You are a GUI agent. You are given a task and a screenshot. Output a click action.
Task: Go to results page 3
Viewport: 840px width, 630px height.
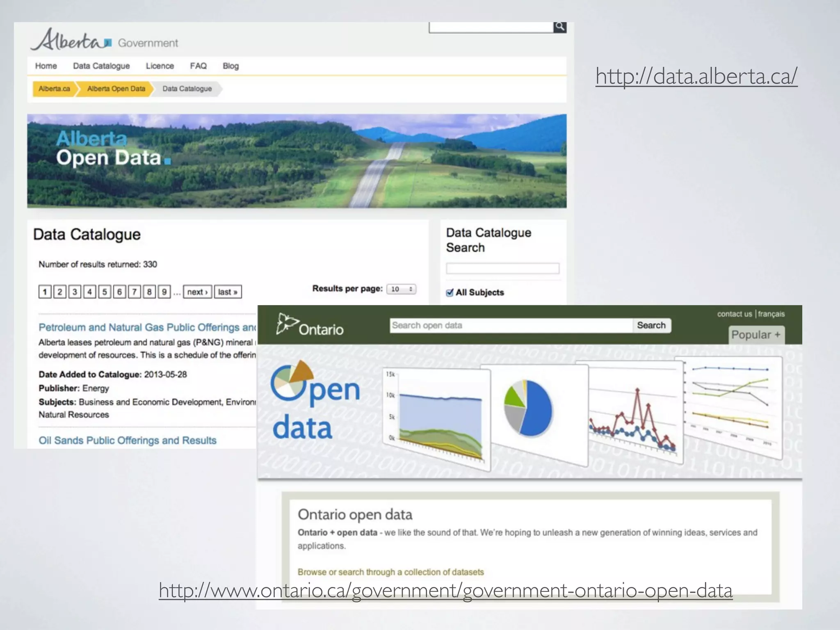pyautogui.click(x=75, y=292)
